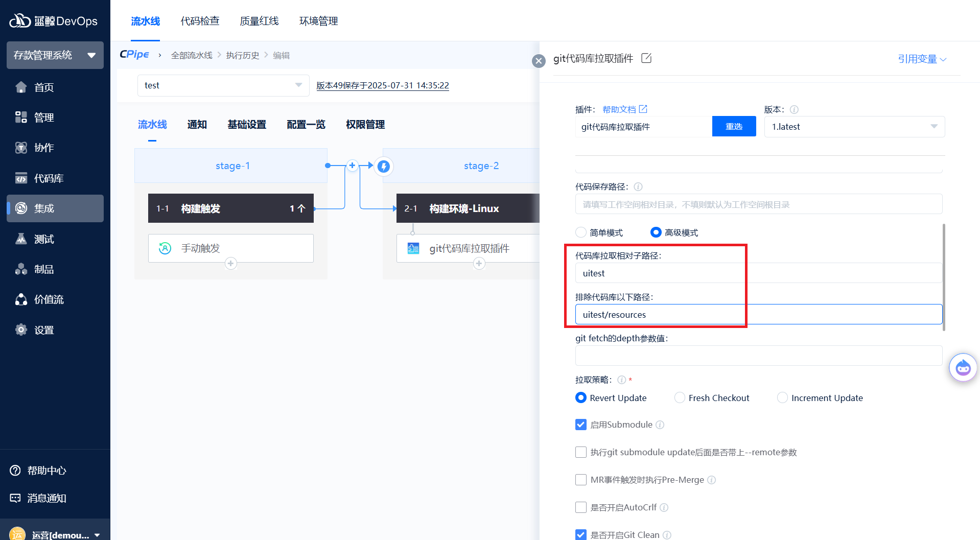Expand the 引用变量 dropdown
Screen dimensions: 980x540
[x=922, y=59]
